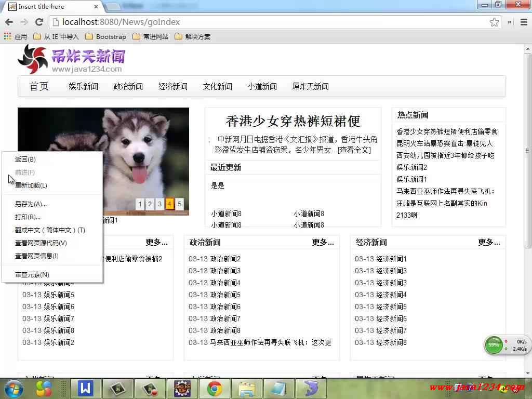The image size is (532, 399).
Task: Click the pinwheel site logo
Action: 33,59
